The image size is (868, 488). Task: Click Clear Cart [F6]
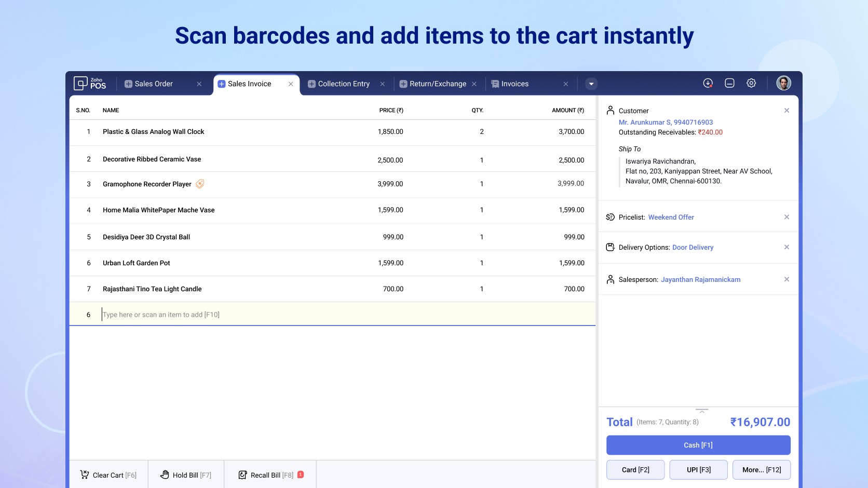pyautogui.click(x=108, y=475)
